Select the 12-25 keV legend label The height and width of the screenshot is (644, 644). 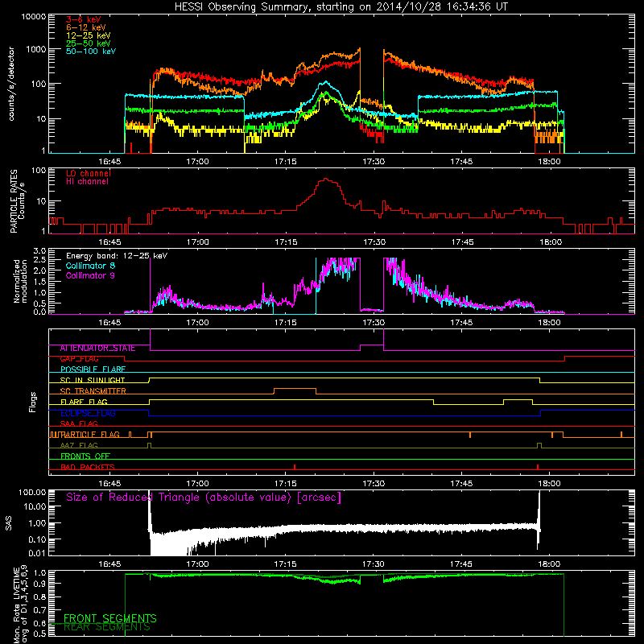[x=89, y=35]
